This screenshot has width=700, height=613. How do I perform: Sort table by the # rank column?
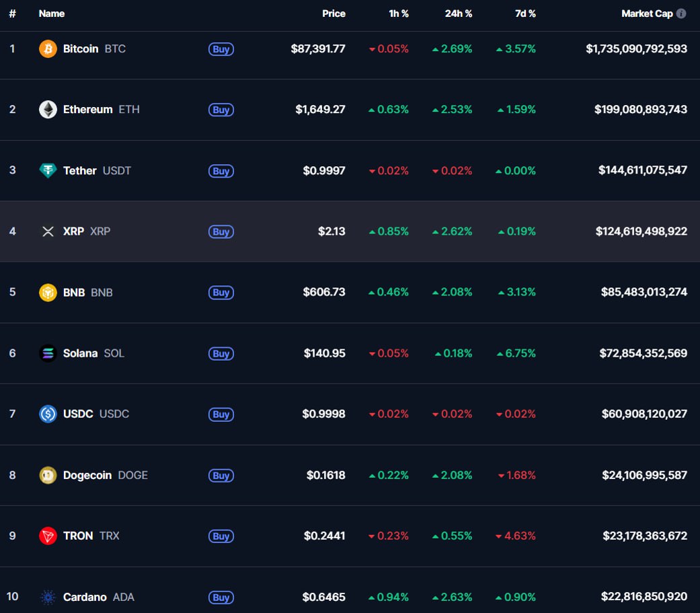tap(13, 13)
